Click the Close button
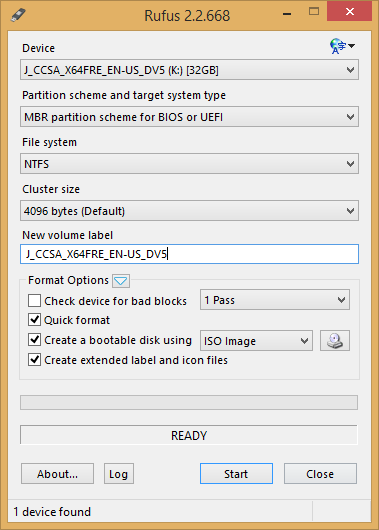The image size is (379, 530). (x=320, y=474)
